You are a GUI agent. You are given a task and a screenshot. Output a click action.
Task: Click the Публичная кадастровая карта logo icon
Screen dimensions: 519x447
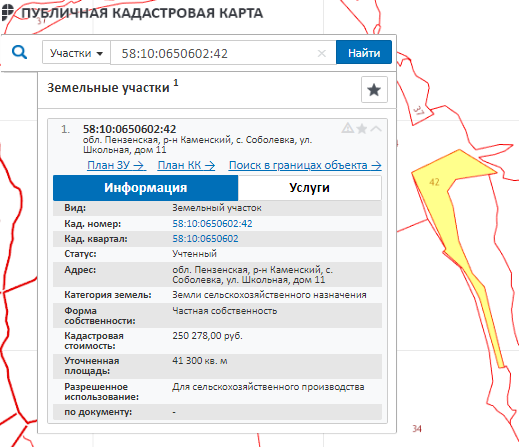pos(7,12)
